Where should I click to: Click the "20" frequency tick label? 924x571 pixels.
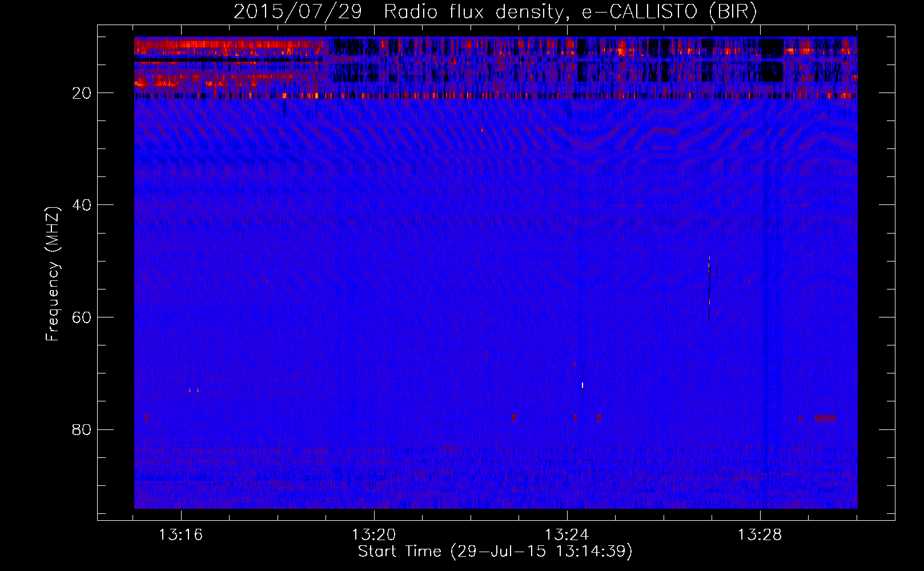click(x=82, y=93)
